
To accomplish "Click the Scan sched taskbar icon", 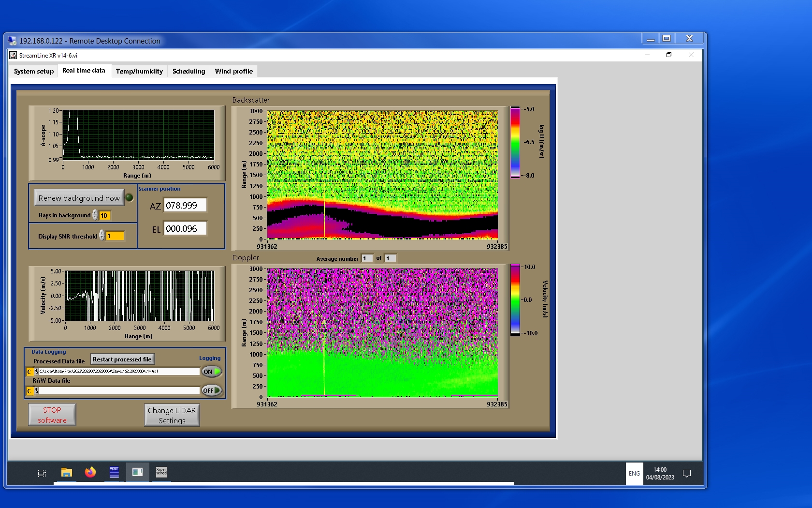I will coord(161,472).
